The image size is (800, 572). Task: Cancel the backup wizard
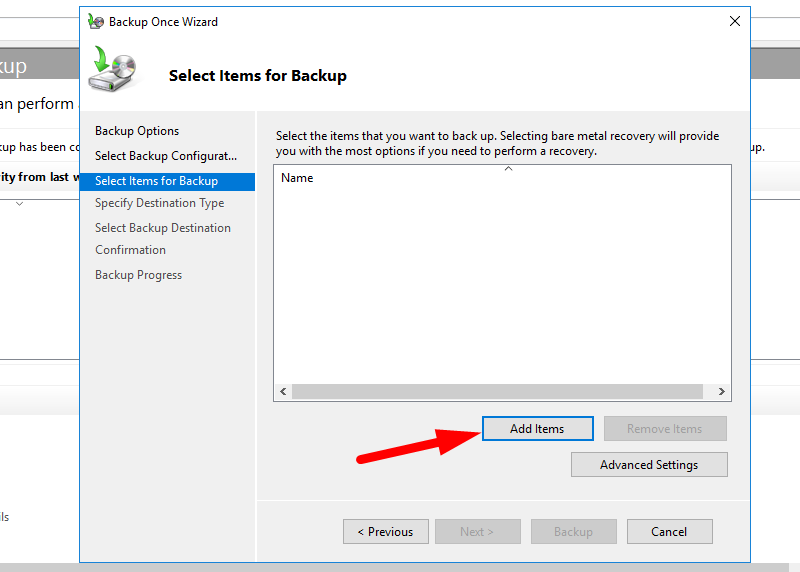[668, 532]
